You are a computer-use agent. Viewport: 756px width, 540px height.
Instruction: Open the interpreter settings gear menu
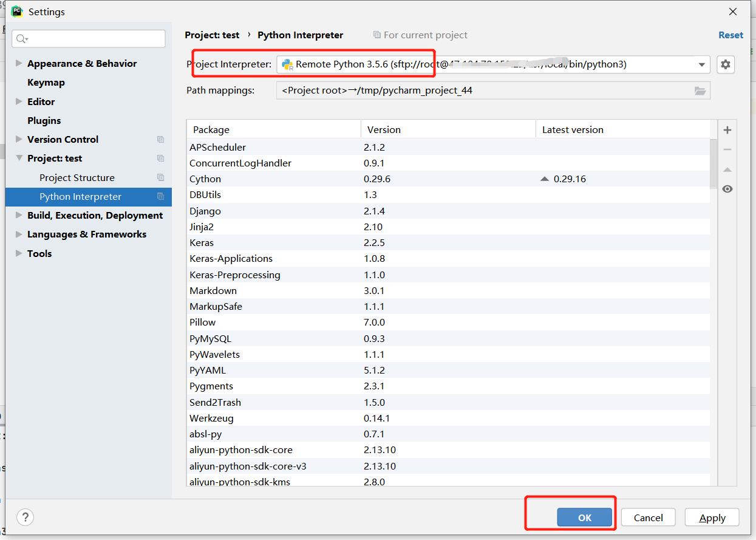coord(726,64)
